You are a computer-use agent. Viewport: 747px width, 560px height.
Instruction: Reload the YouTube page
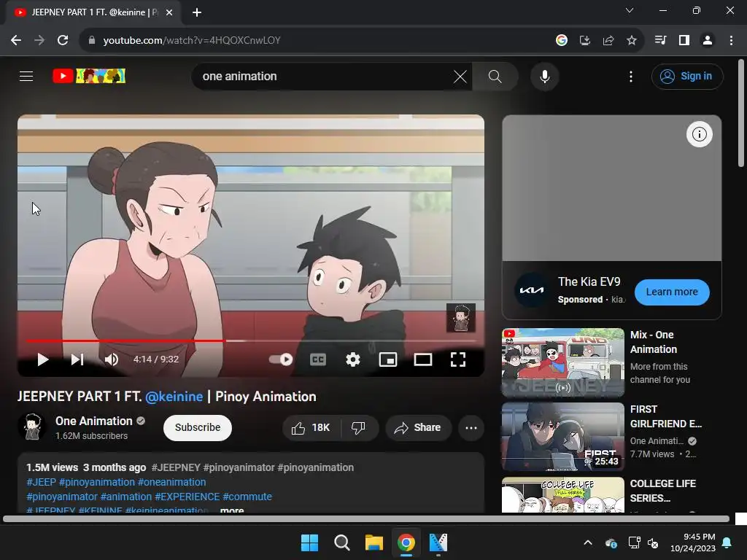(63, 41)
